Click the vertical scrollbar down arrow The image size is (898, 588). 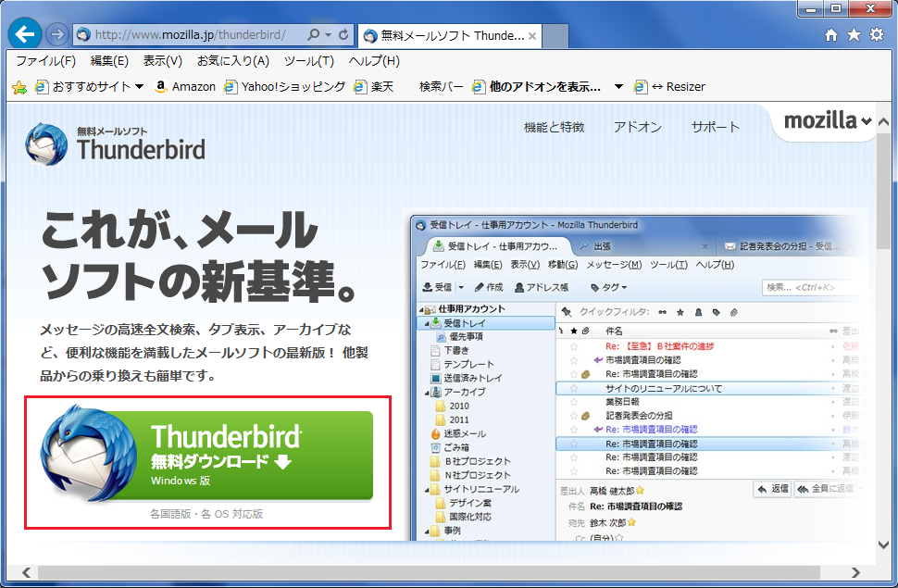pos(884,544)
